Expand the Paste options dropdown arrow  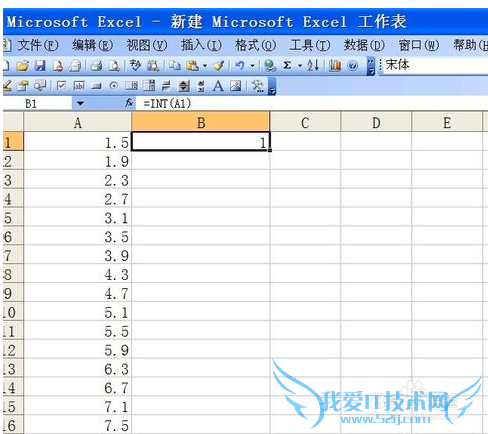click(x=205, y=66)
